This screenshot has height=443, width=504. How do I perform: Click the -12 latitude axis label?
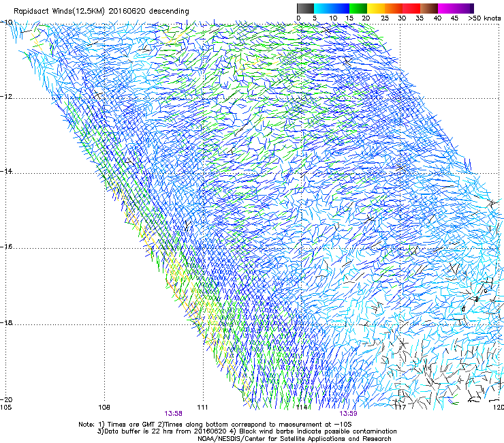point(6,97)
